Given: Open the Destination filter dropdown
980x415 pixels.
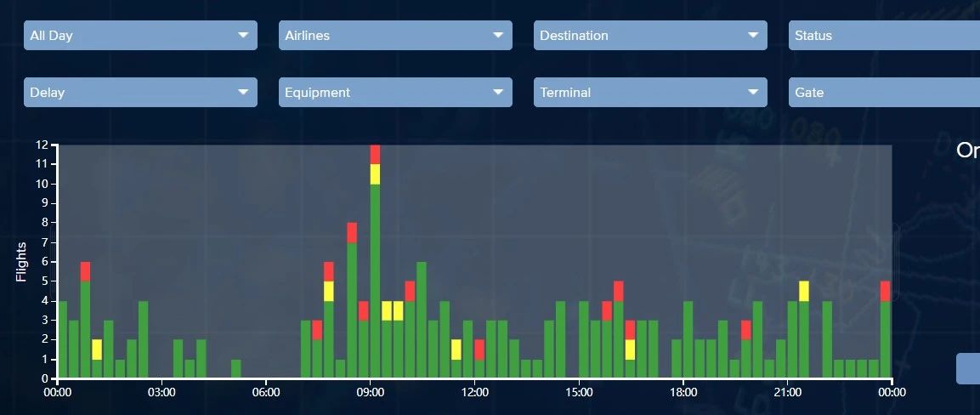Looking at the screenshot, I should (x=650, y=35).
